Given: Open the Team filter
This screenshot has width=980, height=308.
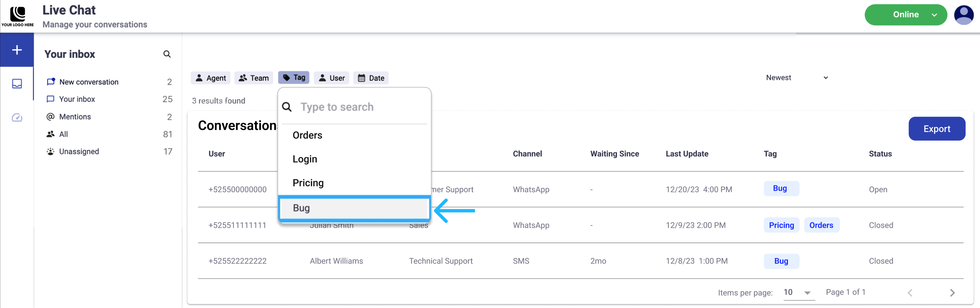Looking at the screenshot, I should (x=254, y=78).
